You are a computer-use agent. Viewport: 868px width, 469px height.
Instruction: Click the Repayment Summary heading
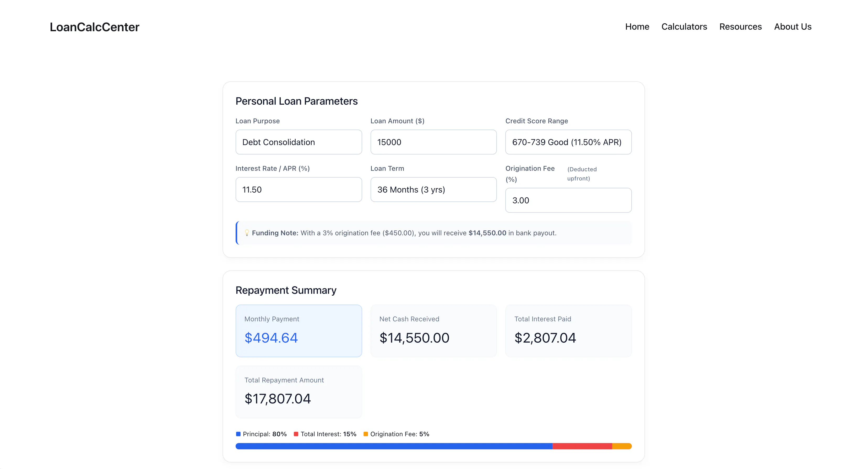click(286, 290)
